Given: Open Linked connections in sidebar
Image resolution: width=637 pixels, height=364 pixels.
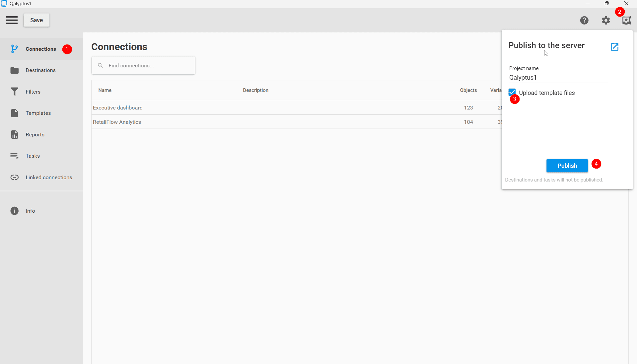Looking at the screenshot, I should (41, 178).
